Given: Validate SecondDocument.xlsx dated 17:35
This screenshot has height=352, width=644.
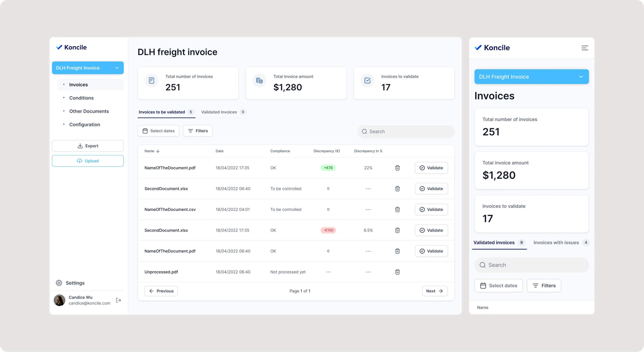Looking at the screenshot, I should pyautogui.click(x=431, y=230).
